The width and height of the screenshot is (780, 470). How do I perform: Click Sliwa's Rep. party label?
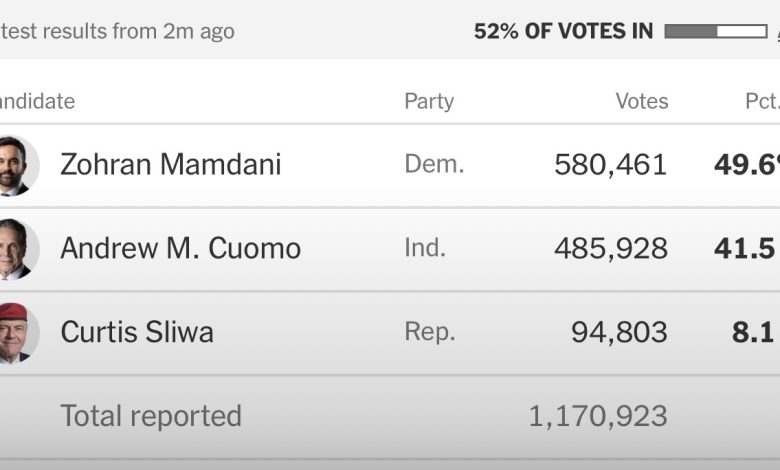pos(430,332)
